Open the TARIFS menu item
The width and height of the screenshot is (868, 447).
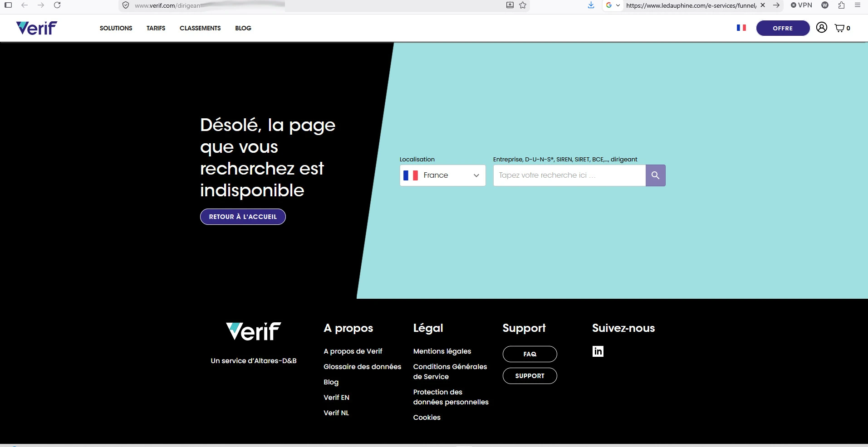156,28
